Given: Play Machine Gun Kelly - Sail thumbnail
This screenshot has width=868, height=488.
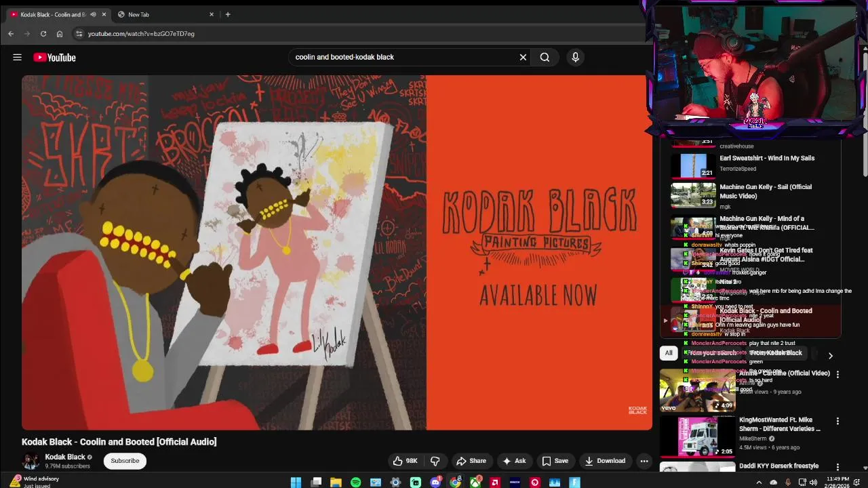Looking at the screenshot, I should tap(693, 196).
